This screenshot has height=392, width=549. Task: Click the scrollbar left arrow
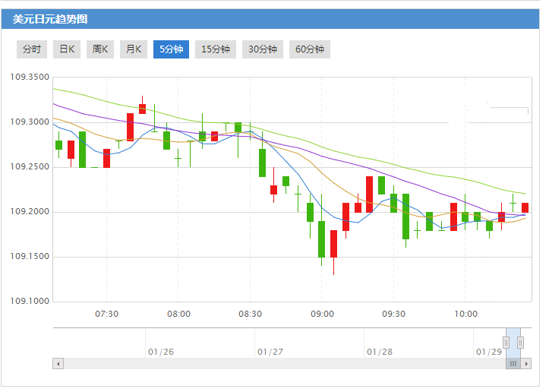[x=58, y=364]
